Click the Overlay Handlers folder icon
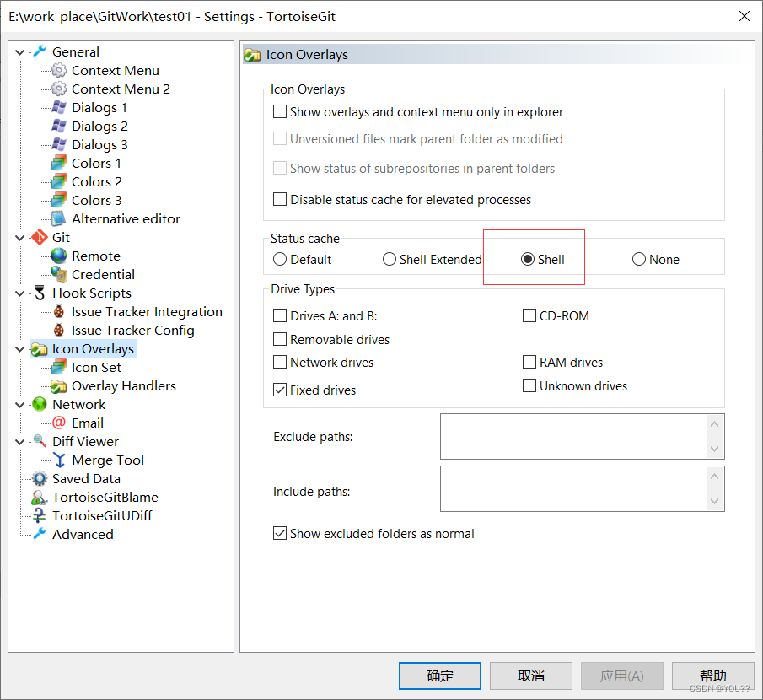The width and height of the screenshot is (763, 700). click(x=59, y=386)
